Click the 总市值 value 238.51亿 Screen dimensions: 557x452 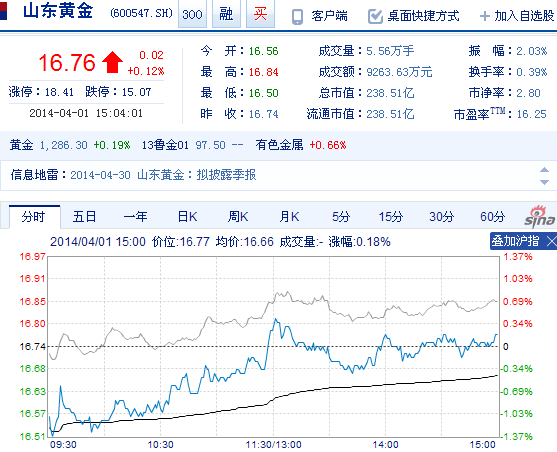pyautogui.click(x=390, y=93)
